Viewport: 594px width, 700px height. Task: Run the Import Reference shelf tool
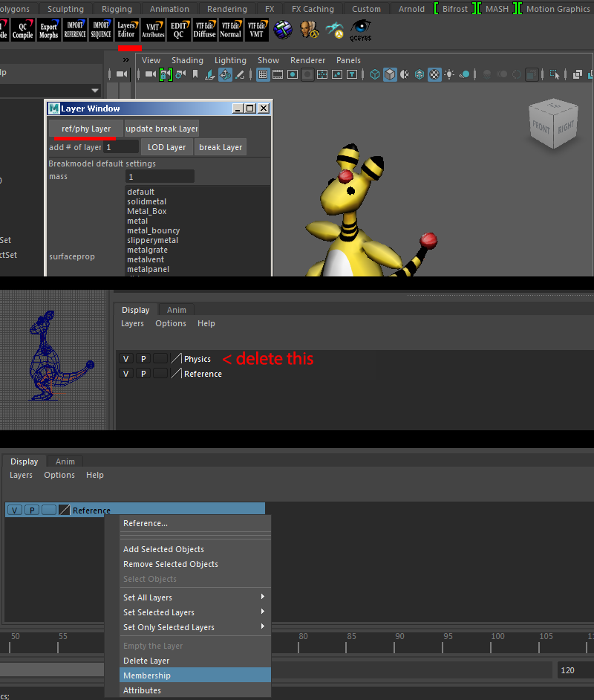tap(75, 30)
